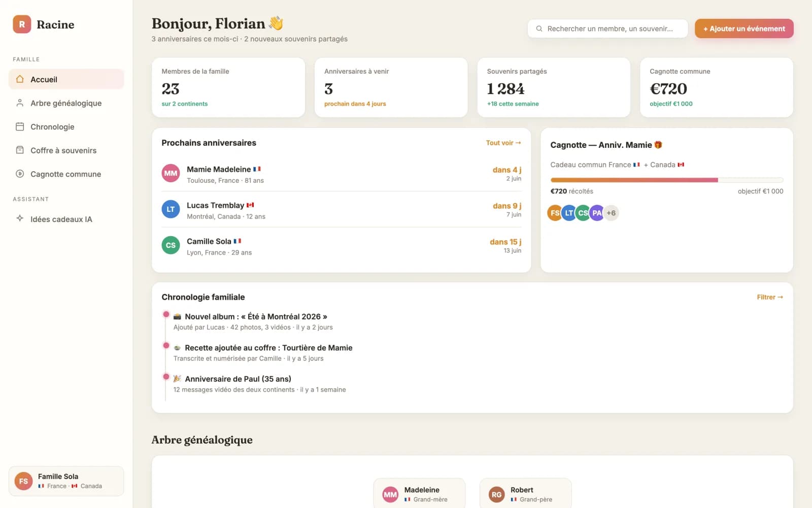
Task: Click "dans 15 j" label
Action: 505,242
